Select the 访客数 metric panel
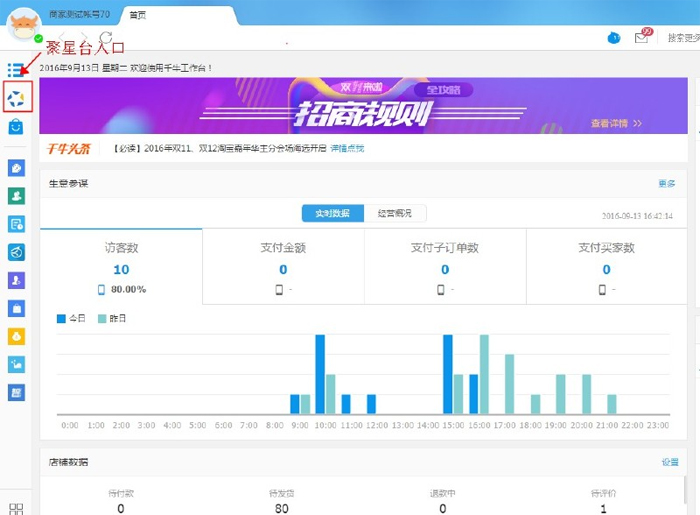The width and height of the screenshot is (700, 515). pyautogui.click(x=121, y=266)
